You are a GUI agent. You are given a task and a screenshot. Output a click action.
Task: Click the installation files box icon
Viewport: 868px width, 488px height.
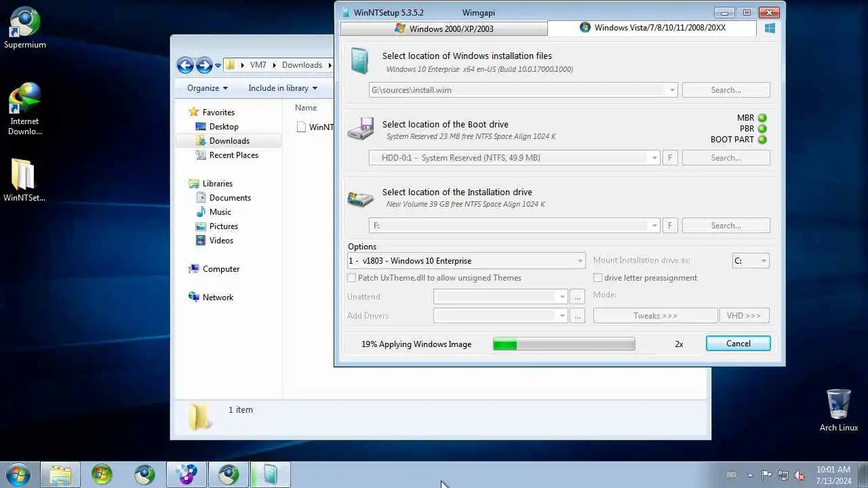(359, 62)
